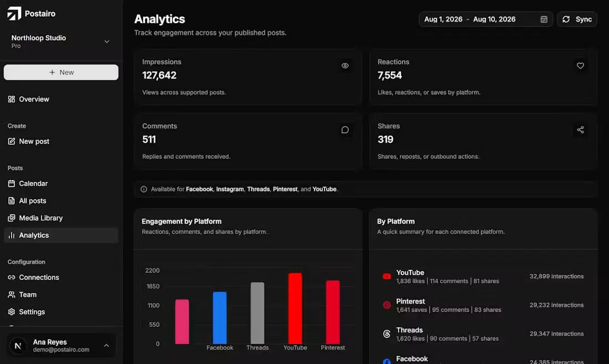
Task: Click the New button in sidebar
Action: point(61,72)
